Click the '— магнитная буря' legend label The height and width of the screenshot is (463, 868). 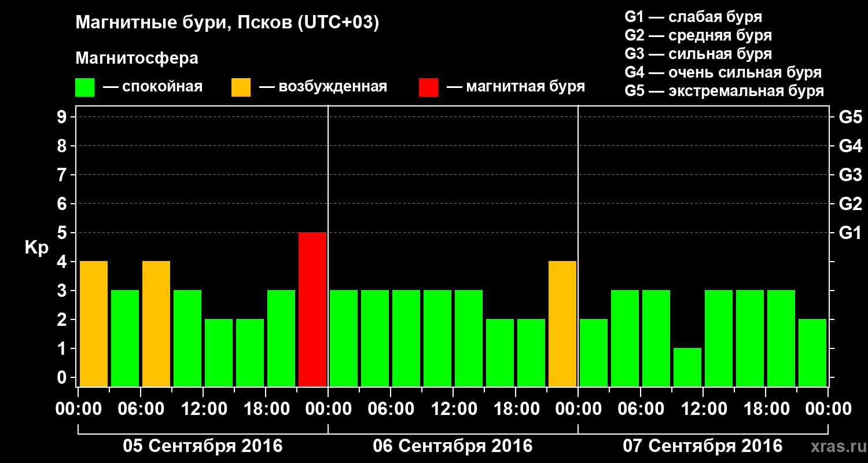[x=516, y=87]
